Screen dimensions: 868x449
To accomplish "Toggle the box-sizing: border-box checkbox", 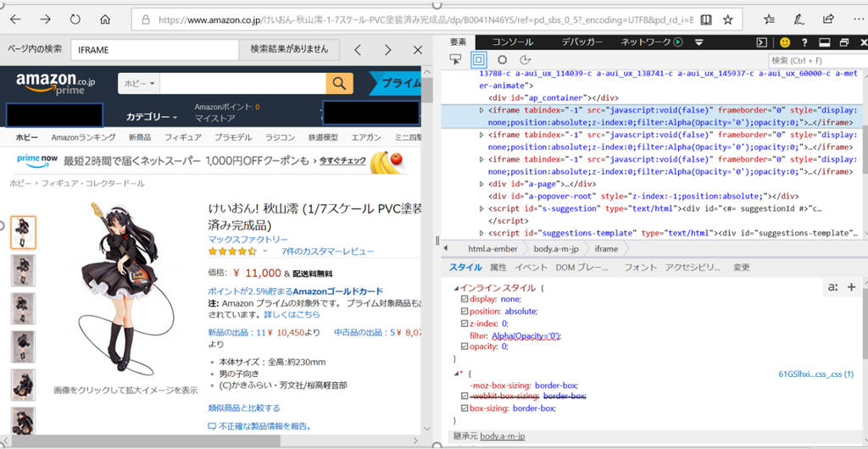I will (465, 408).
